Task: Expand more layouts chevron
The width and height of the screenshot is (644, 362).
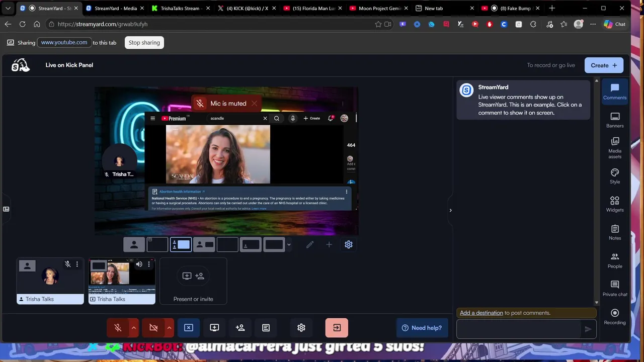Action: [289, 245]
